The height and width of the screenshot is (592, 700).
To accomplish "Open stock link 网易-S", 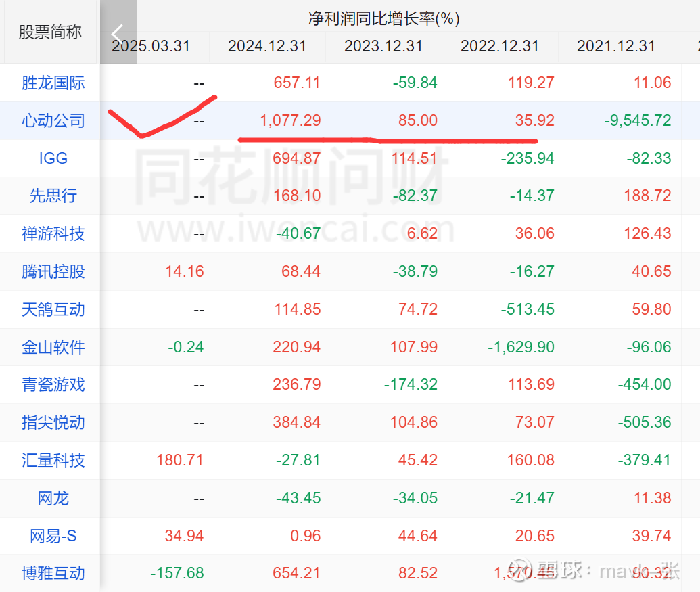I will point(53,536).
